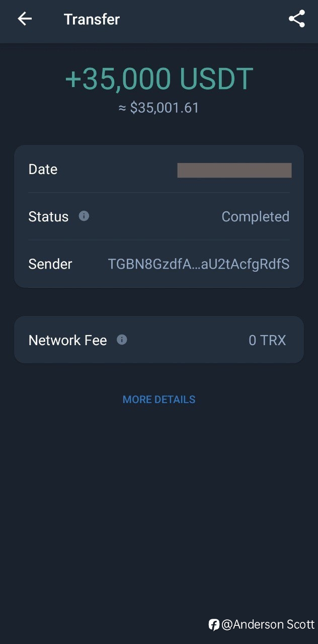
Task: Open MORE DETAILS link
Action: [x=159, y=399]
